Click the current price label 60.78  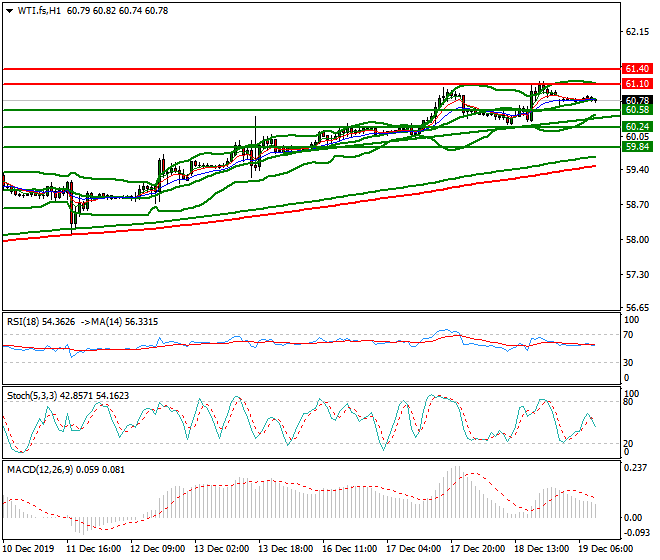pos(637,101)
